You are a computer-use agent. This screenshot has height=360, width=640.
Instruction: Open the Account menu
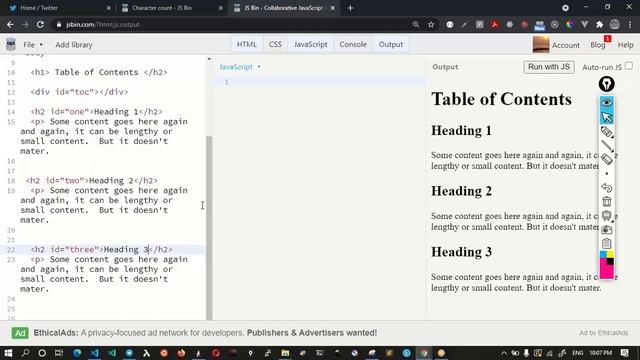click(565, 45)
